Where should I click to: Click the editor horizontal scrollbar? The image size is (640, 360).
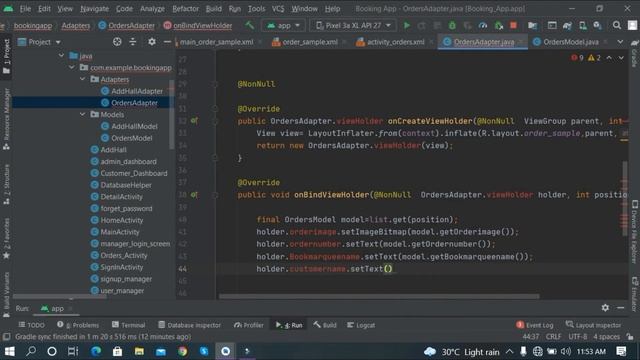(379, 296)
